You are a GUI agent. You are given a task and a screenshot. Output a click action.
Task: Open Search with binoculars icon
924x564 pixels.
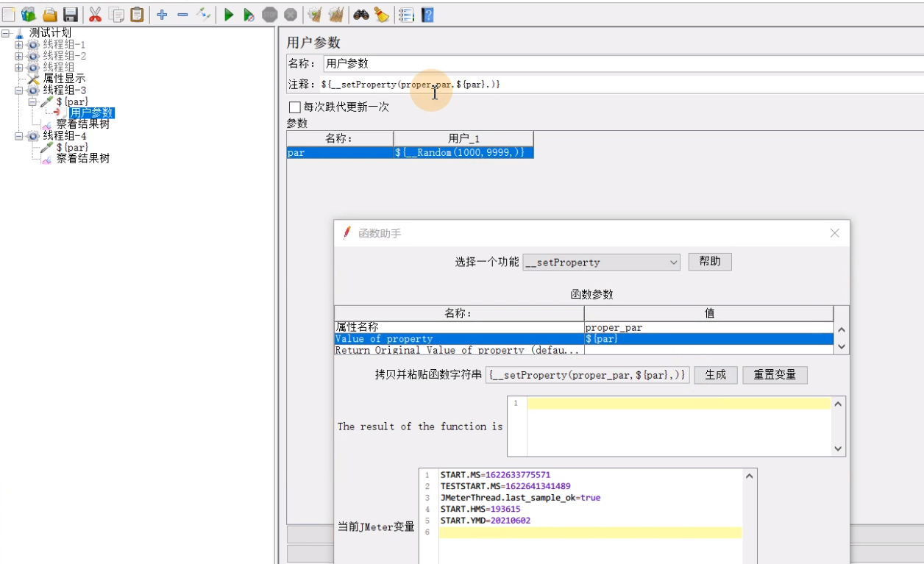[360, 14]
